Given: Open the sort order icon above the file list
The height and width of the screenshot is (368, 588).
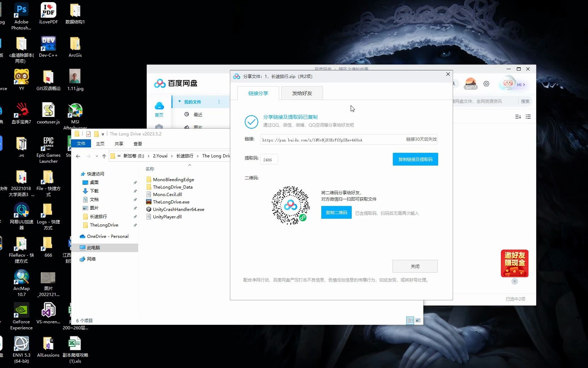Looking at the screenshot, I should click(518, 117).
